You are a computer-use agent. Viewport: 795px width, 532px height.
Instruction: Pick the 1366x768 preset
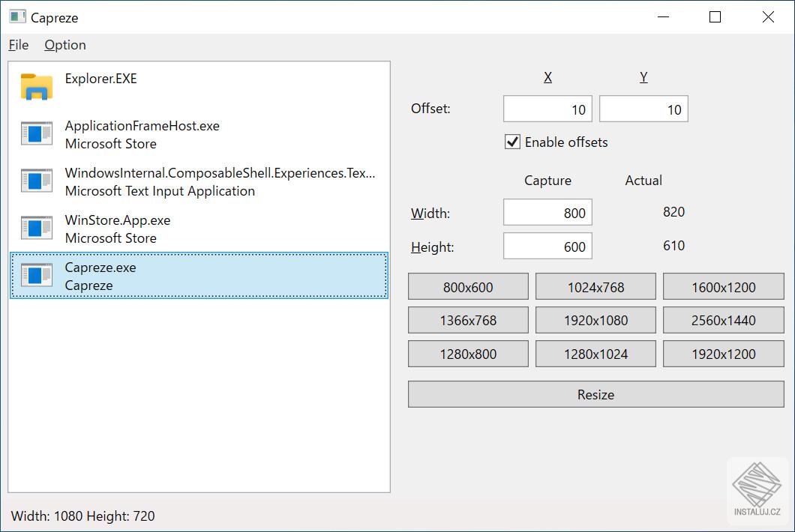point(468,320)
